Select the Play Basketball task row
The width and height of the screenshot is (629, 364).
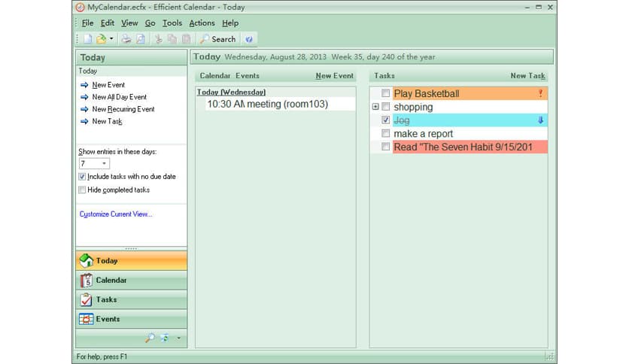tap(470, 93)
